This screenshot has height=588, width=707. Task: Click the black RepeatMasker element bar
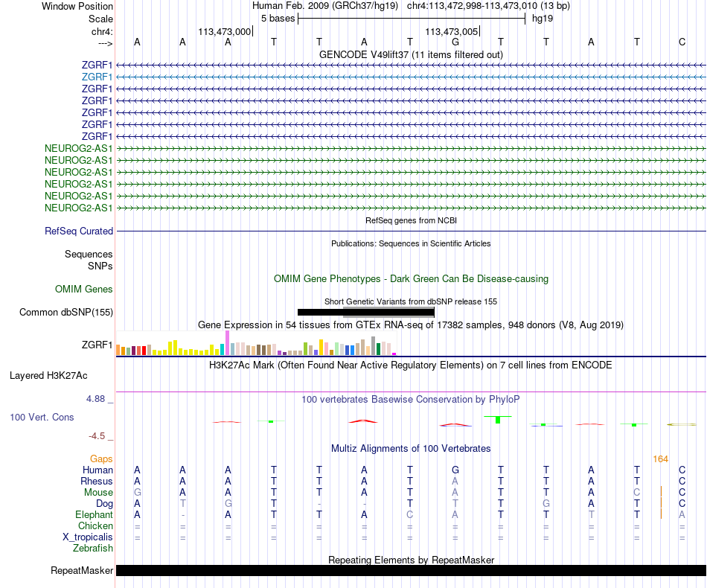pyautogui.click(x=411, y=570)
